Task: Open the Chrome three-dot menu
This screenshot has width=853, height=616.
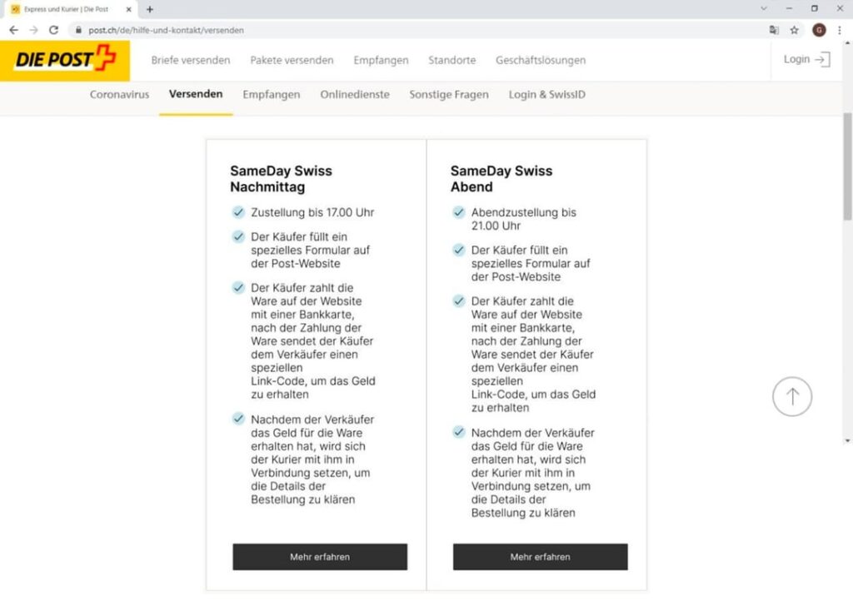Action: pos(840,30)
